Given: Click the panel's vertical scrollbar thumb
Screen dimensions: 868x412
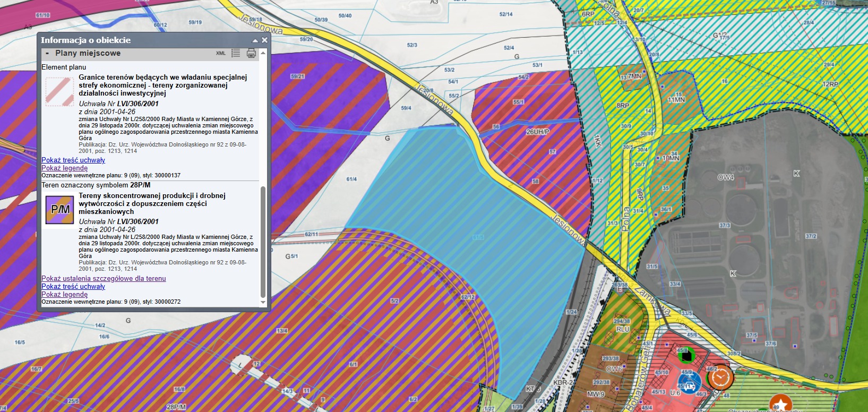Looking at the screenshot, I should (263, 242).
